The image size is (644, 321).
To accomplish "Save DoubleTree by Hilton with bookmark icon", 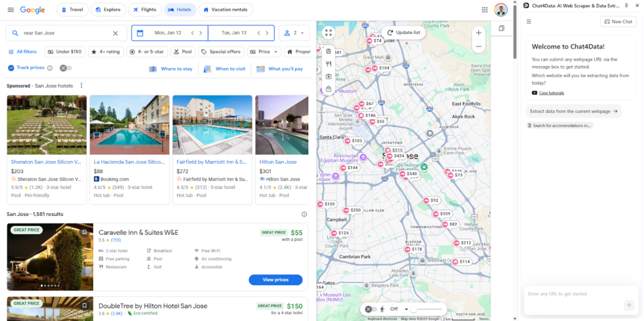I will 84,306.
